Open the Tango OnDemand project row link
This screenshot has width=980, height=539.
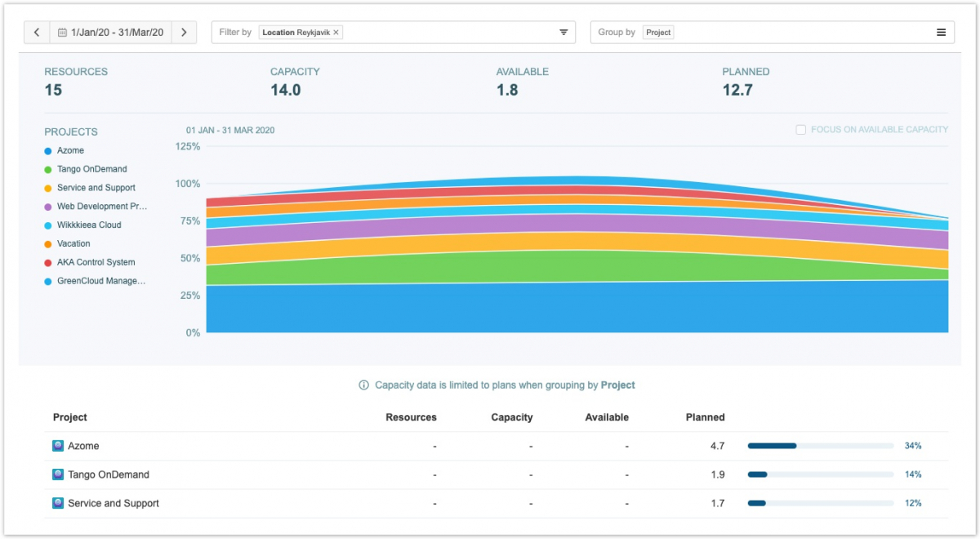[109, 474]
